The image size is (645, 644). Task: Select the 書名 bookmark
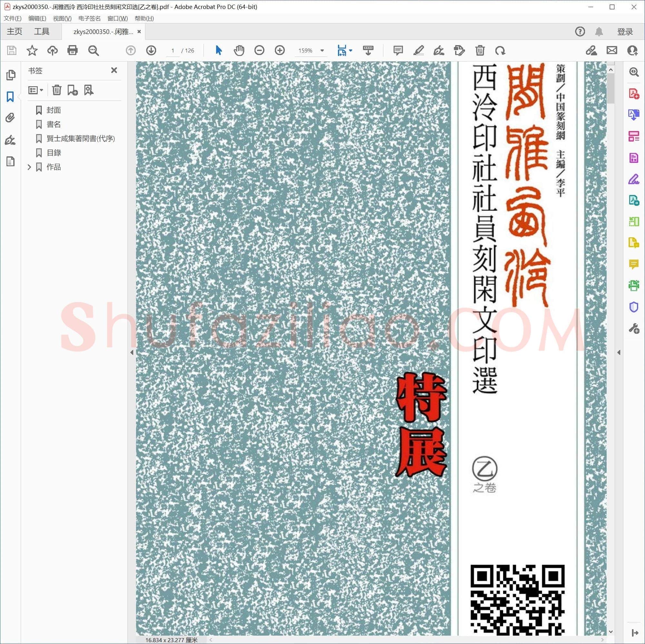click(54, 124)
